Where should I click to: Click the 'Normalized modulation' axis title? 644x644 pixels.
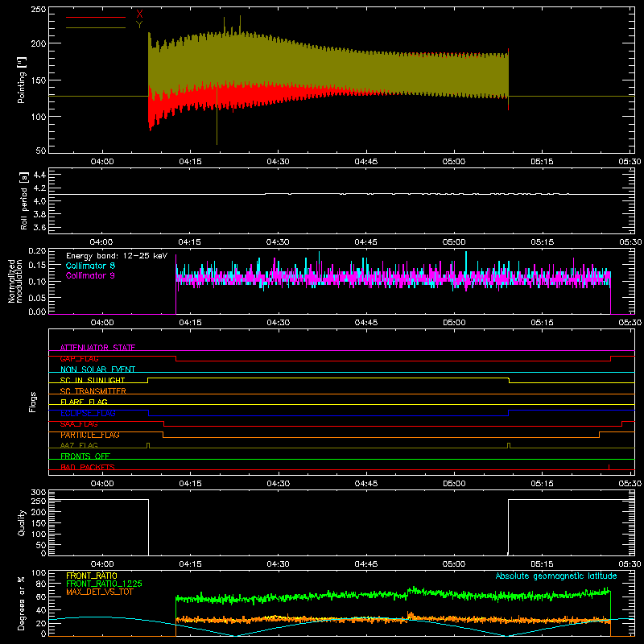[15, 281]
